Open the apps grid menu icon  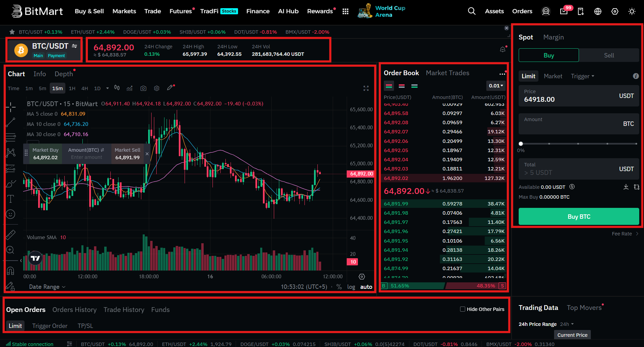coord(345,11)
